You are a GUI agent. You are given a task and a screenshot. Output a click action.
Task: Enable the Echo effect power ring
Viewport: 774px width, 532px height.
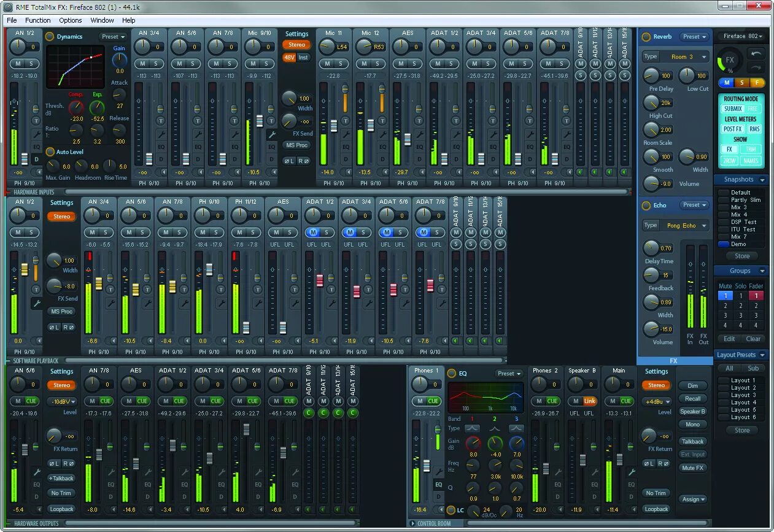646,206
